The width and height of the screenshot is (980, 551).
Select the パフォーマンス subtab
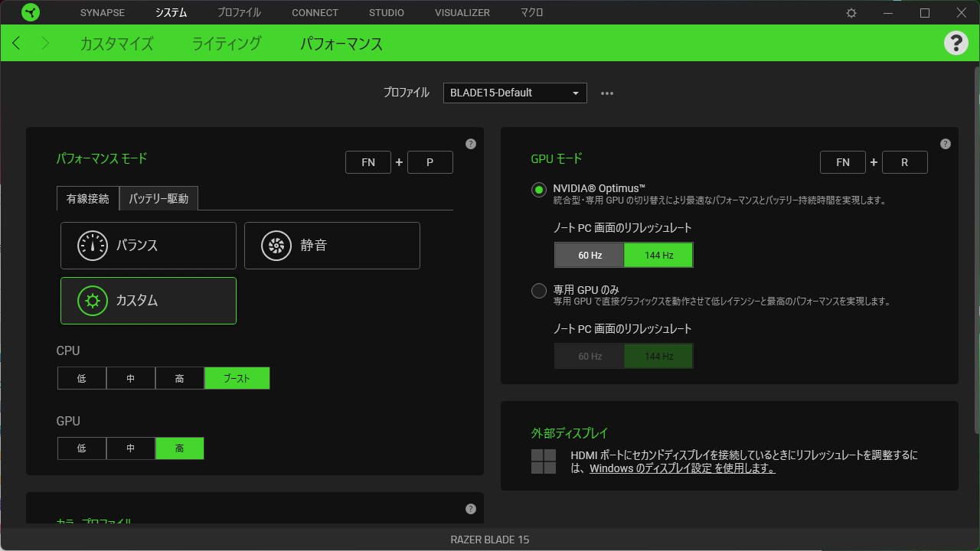point(341,44)
